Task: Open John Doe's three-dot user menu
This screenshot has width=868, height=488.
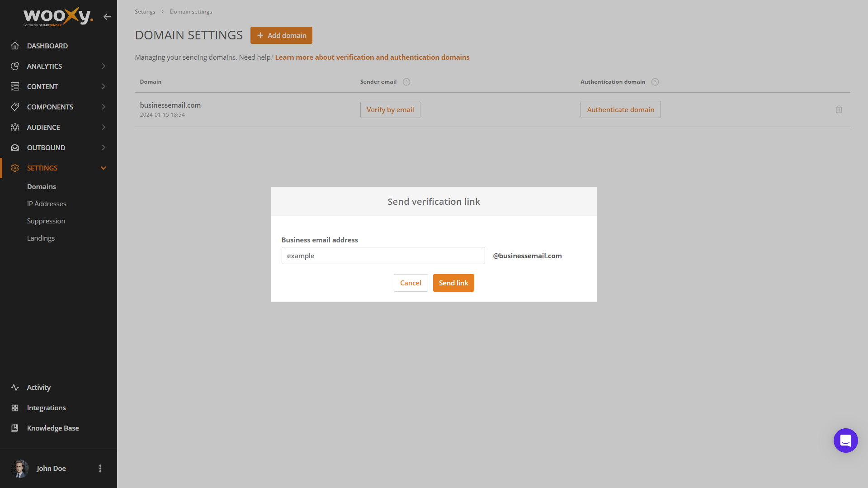Action: pyautogui.click(x=100, y=469)
